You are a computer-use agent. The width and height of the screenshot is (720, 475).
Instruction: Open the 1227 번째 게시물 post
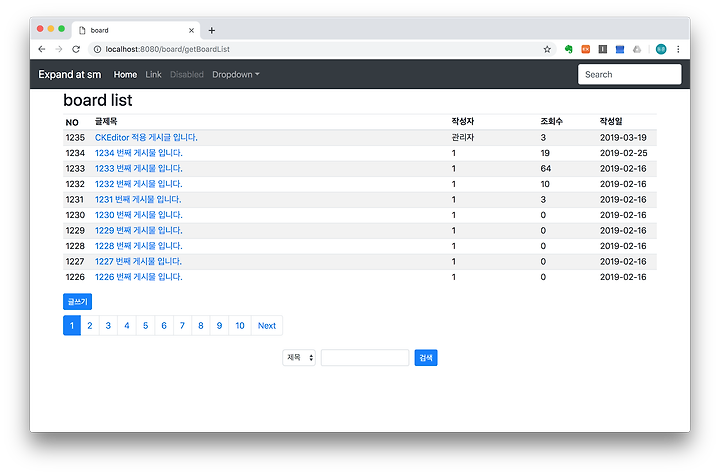pos(138,261)
